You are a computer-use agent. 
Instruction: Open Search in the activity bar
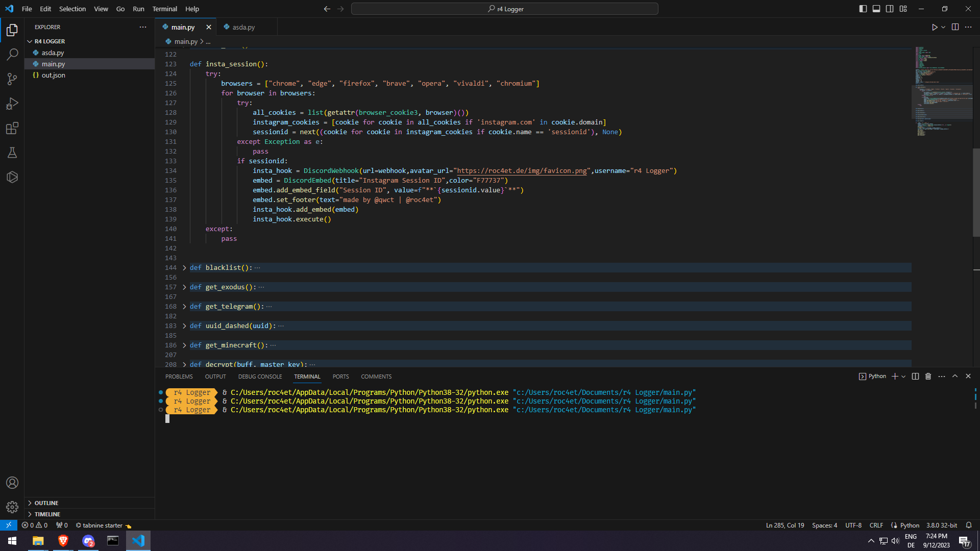(x=12, y=54)
